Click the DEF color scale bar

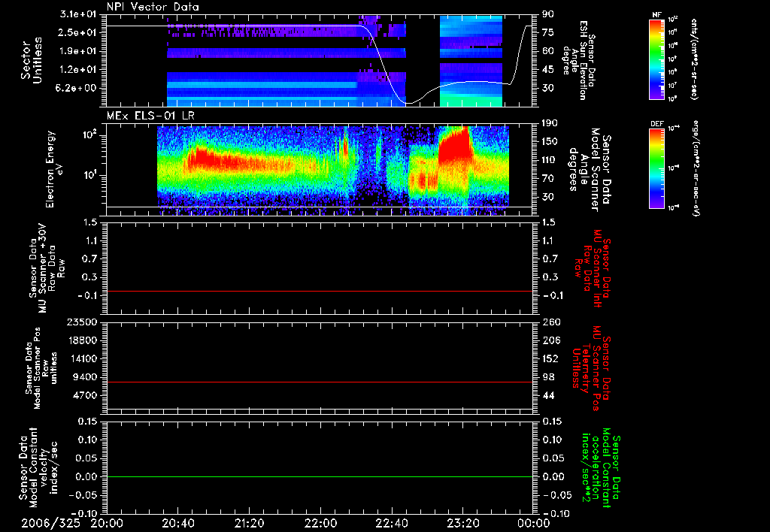[x=657, y=168]
